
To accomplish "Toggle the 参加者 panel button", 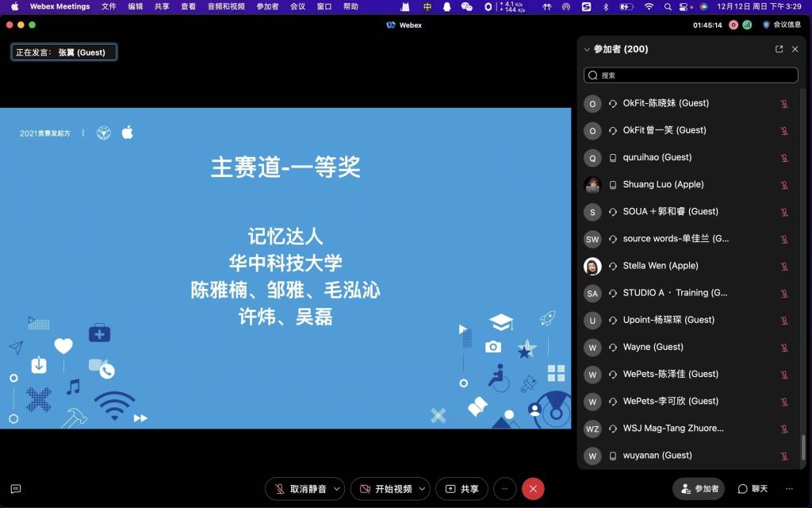I will [699, 489].
